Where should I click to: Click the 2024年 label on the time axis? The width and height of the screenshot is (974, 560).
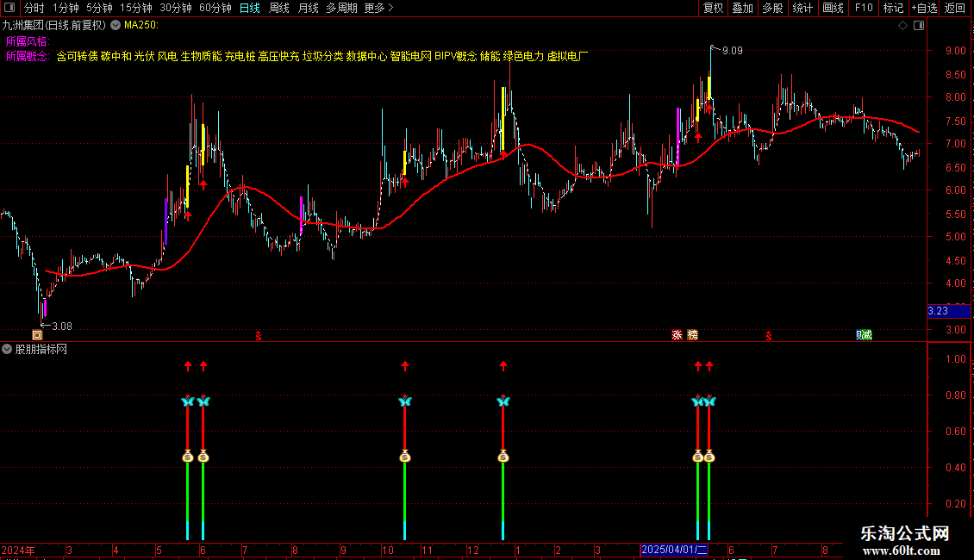18,550
